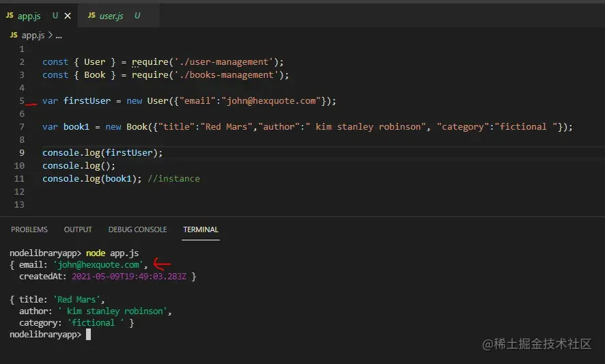Click the "john@hexquote.com" string in line 5

tap(271, 101)
